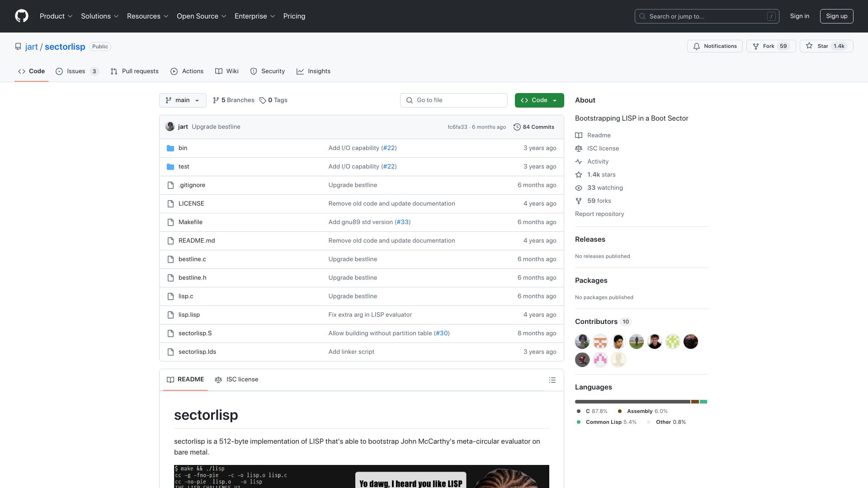
Task: Click the GitHub logo icon
Action: 22,16
